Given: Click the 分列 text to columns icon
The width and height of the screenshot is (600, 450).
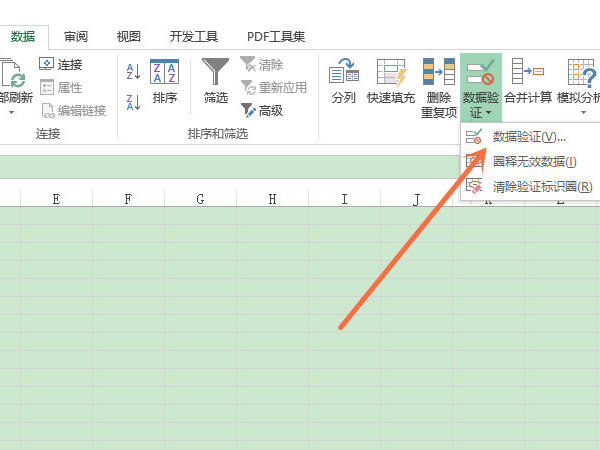Looking at the screenshot, I should 344,71.
